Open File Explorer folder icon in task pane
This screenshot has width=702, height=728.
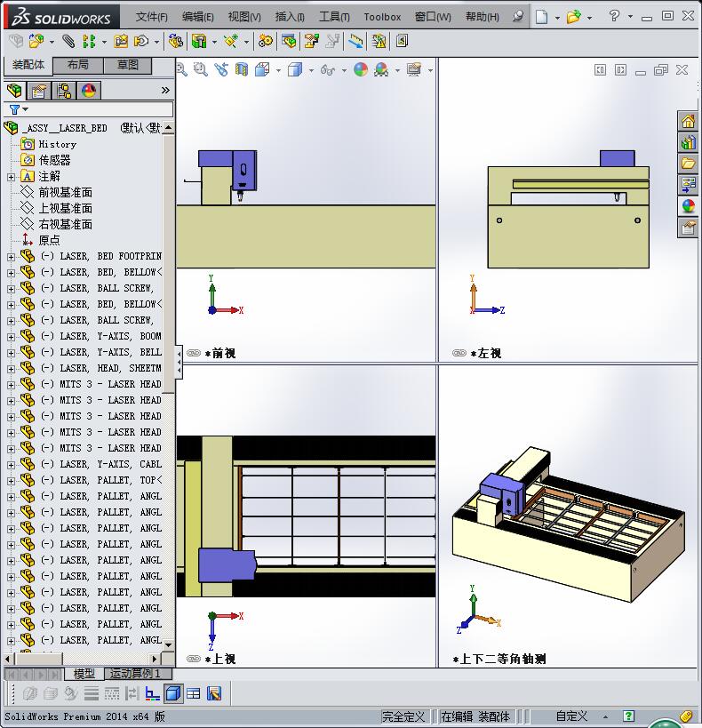[688, 164]
